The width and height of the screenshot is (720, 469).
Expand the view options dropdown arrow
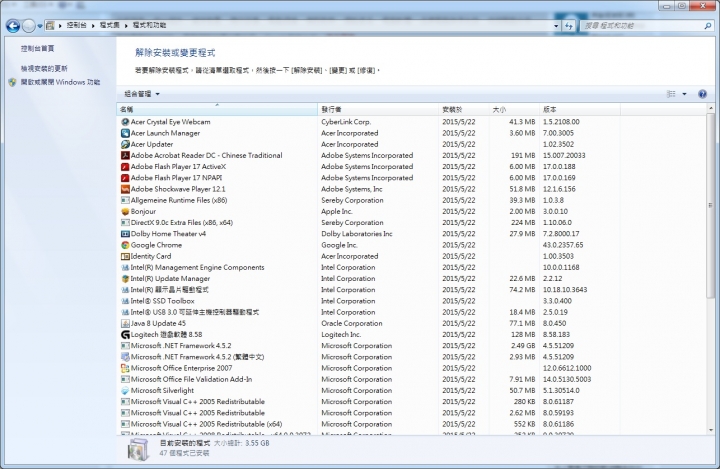tap(684, 94)
